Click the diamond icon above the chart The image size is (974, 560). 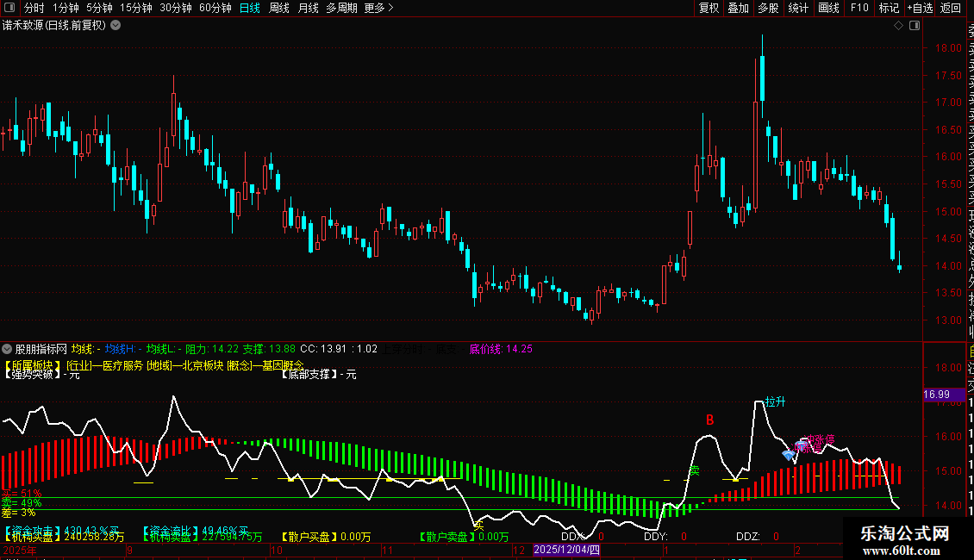[x=898, y=26]
